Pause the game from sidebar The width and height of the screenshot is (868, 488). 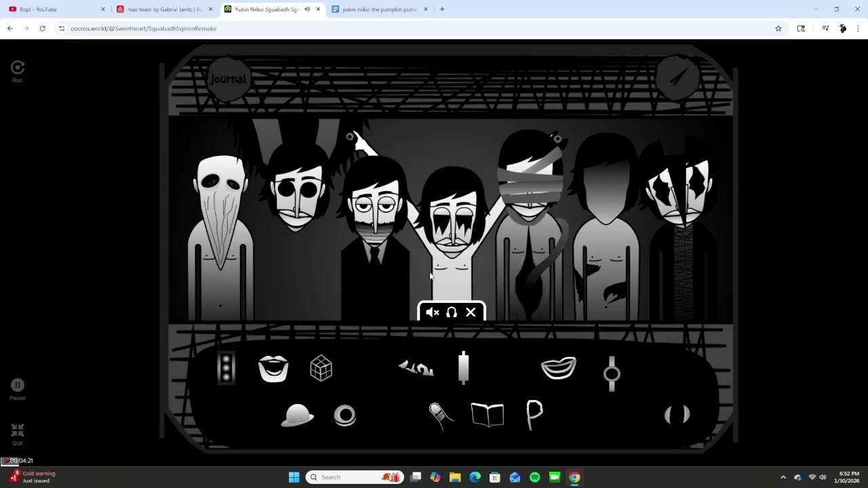pyautogui.click(x=18, y=389)
